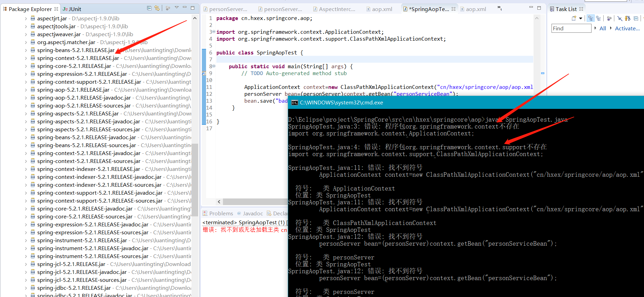Click editor horizontal scroll left arrow
Screen dimensions: 644x297
(219, 202)
